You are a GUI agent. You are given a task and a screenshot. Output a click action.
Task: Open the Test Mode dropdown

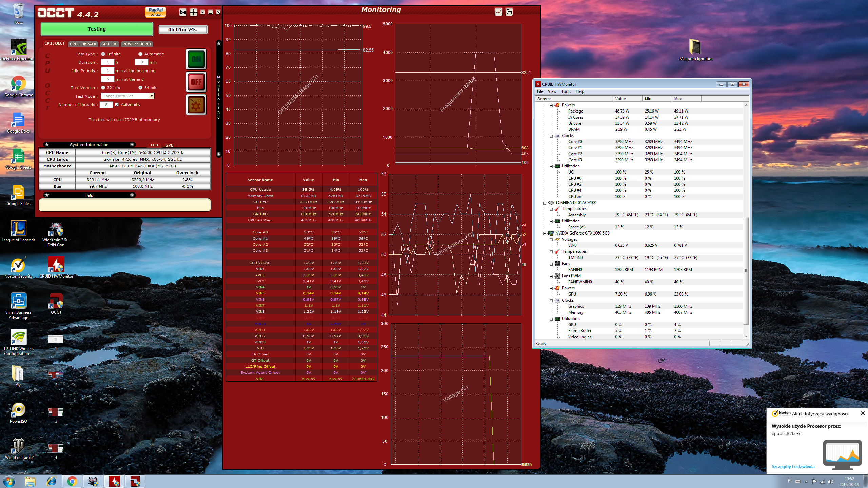tap(152, 96)
